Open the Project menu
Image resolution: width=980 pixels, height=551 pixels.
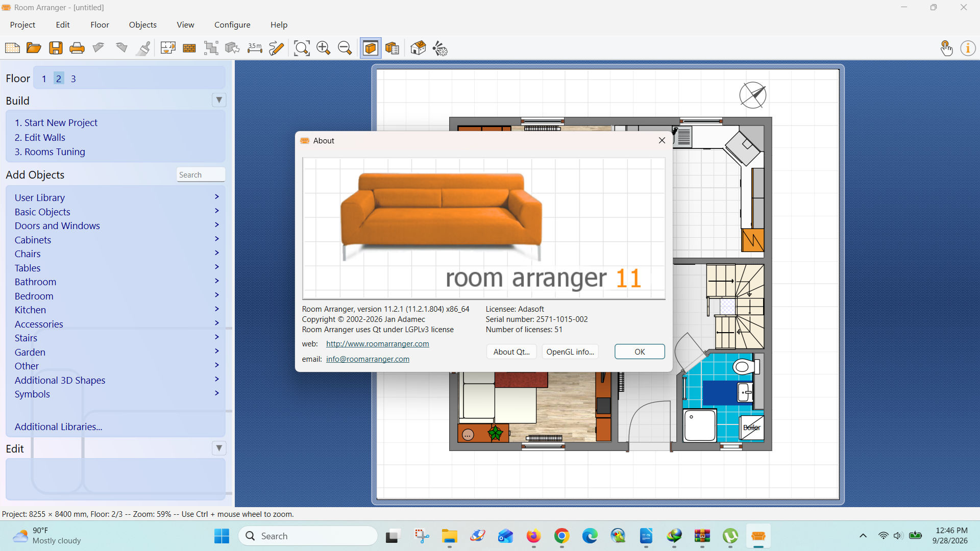click(x=22, y=24)
